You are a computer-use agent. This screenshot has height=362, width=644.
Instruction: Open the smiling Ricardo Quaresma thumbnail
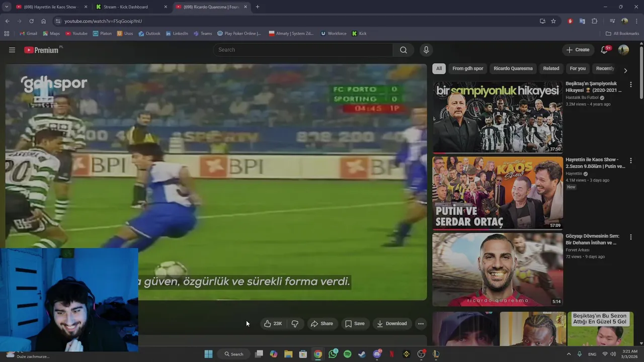pos(498,269)
